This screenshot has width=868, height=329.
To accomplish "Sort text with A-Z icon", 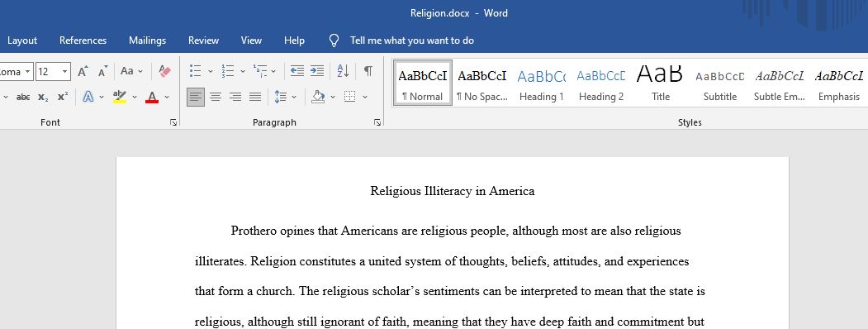I will click(x=343, y=71).
